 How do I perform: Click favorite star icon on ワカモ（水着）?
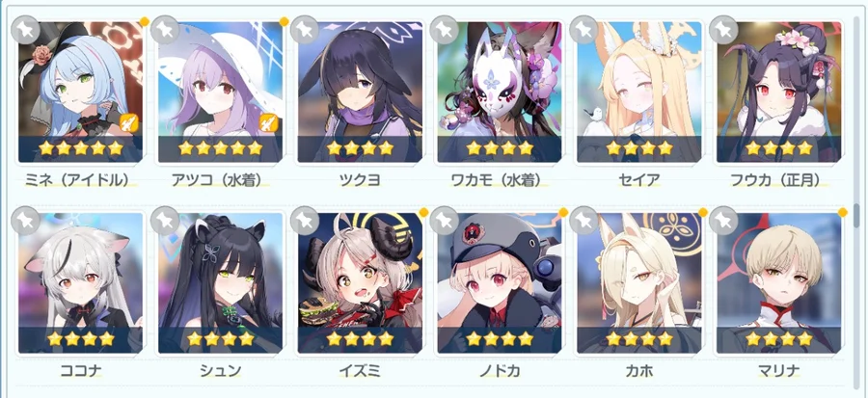pyautogui.click(x=444, y=30)
